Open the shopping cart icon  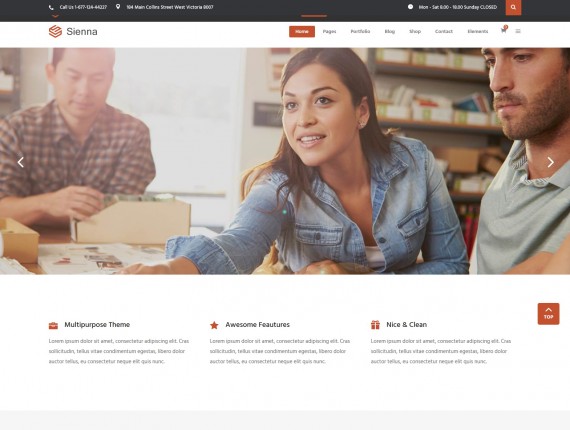pos(503,31)
